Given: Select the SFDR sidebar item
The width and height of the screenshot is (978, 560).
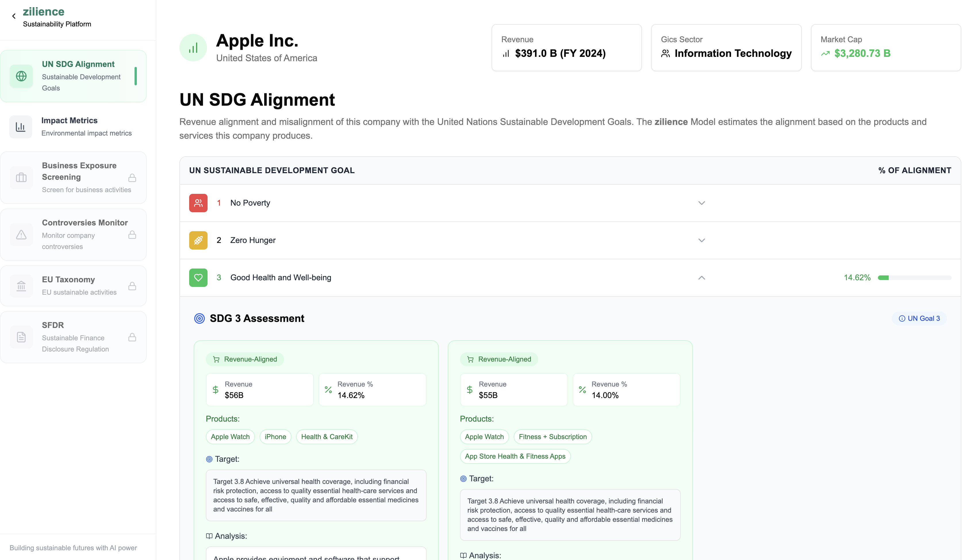Looking at the screenshot, I should [x=73, y=337].
